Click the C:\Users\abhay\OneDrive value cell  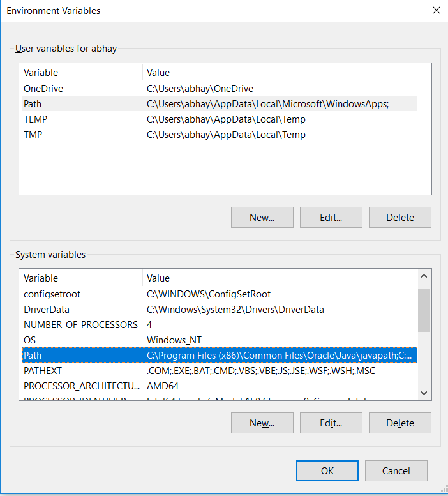[x=200, y=89]
